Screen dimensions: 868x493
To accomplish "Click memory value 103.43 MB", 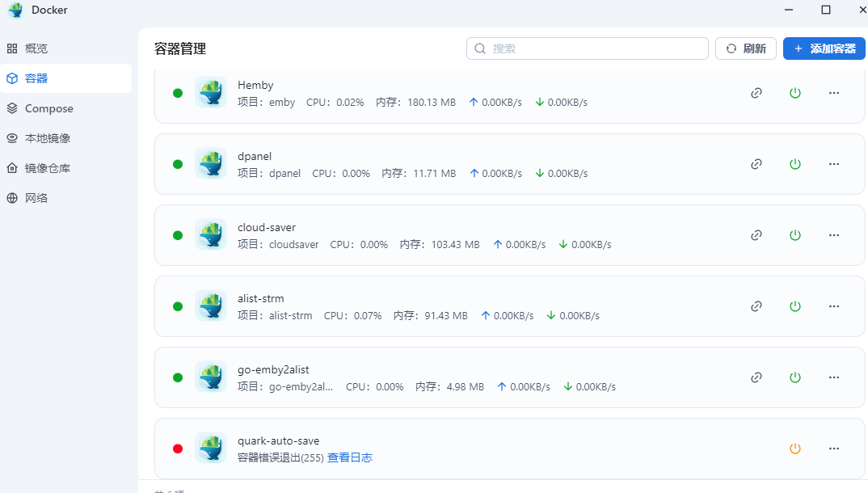I will (x=455, y=245).
